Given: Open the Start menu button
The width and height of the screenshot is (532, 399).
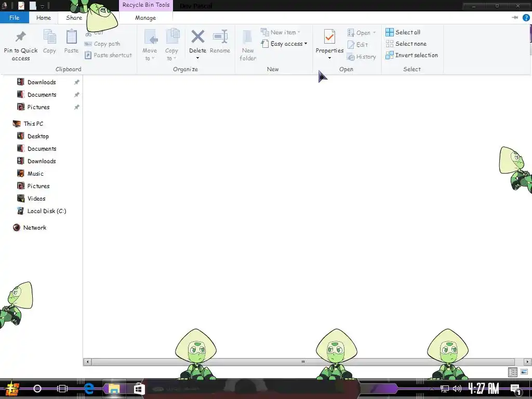Looking at the screenshot, I should 12,389.
